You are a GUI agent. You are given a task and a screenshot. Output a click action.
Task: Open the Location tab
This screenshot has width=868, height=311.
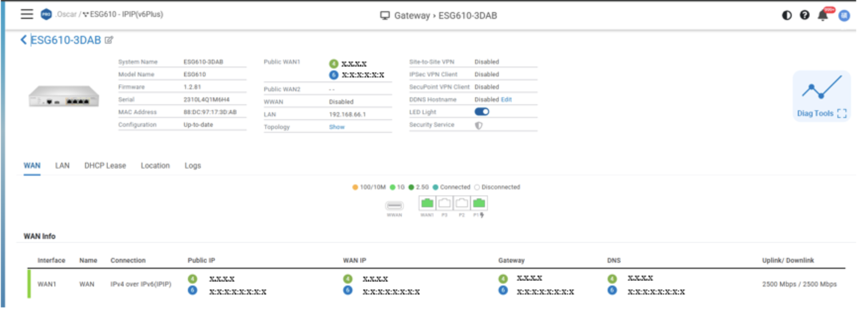pos(155,165)
